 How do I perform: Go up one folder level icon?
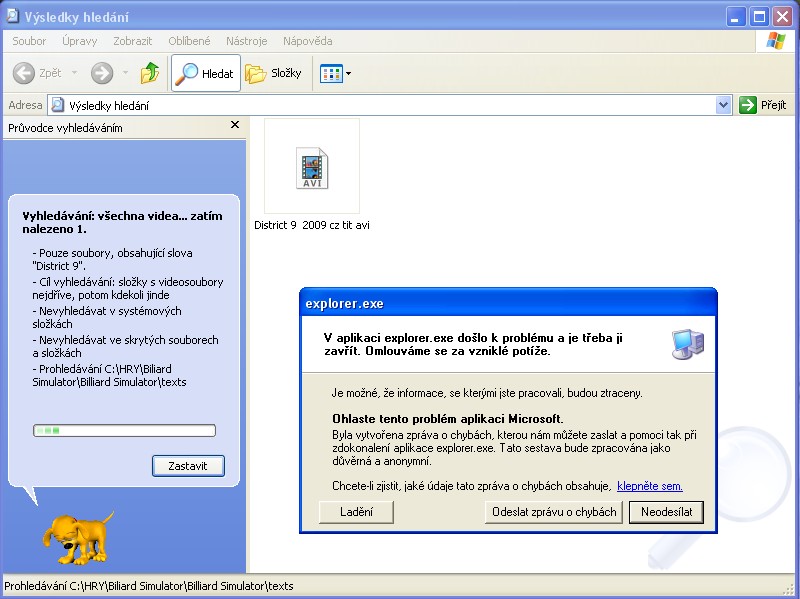[149, 73]
